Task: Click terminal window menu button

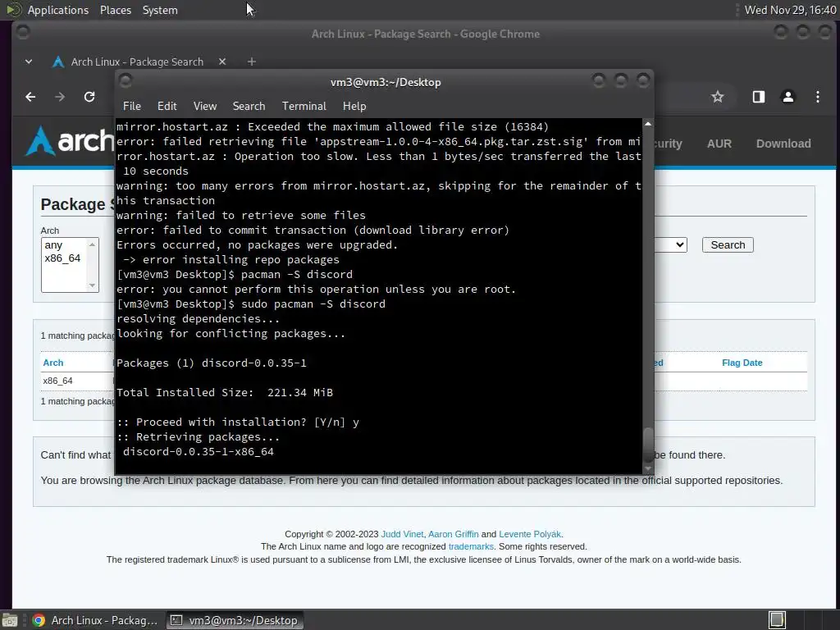Action: click(126, 81)
